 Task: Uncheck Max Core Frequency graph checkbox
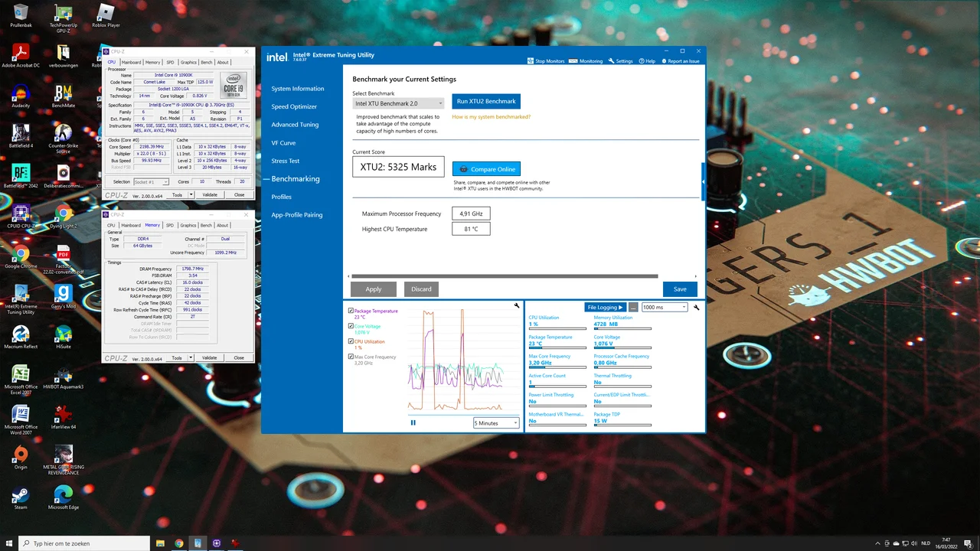(x=351, y=357)
